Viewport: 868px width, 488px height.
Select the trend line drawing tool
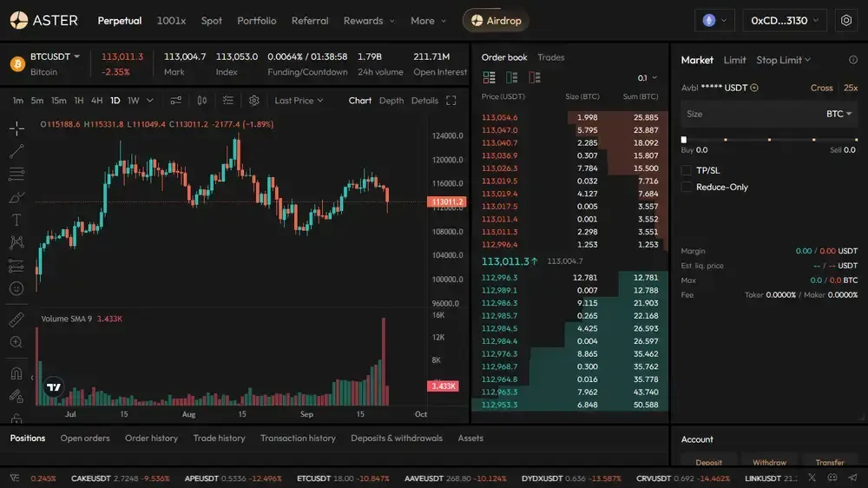pos(16,151)
